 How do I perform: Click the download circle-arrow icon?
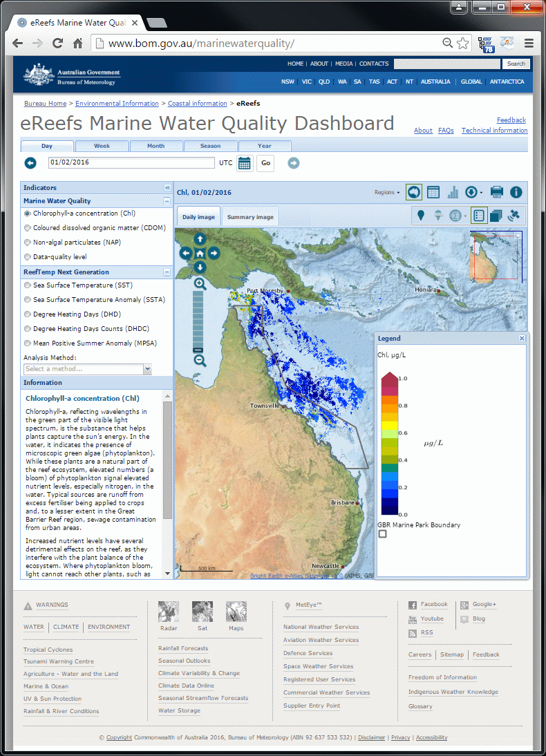[471, 192]
